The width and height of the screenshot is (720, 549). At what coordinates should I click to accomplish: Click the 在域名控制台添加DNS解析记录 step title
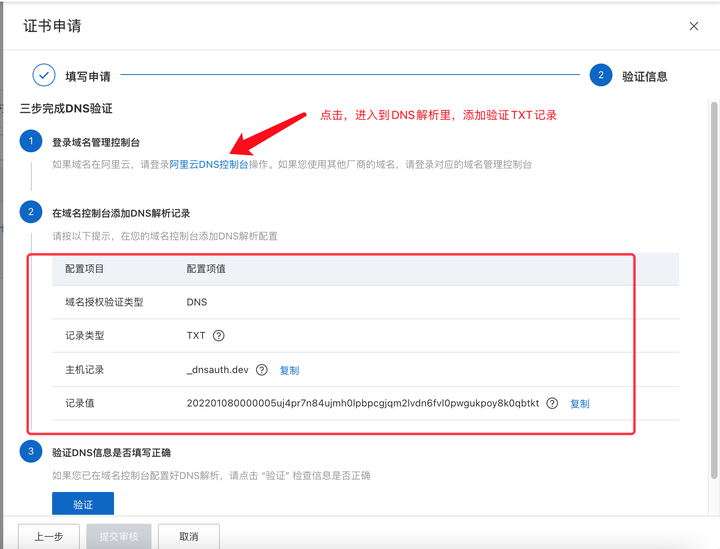coord(121,213)
